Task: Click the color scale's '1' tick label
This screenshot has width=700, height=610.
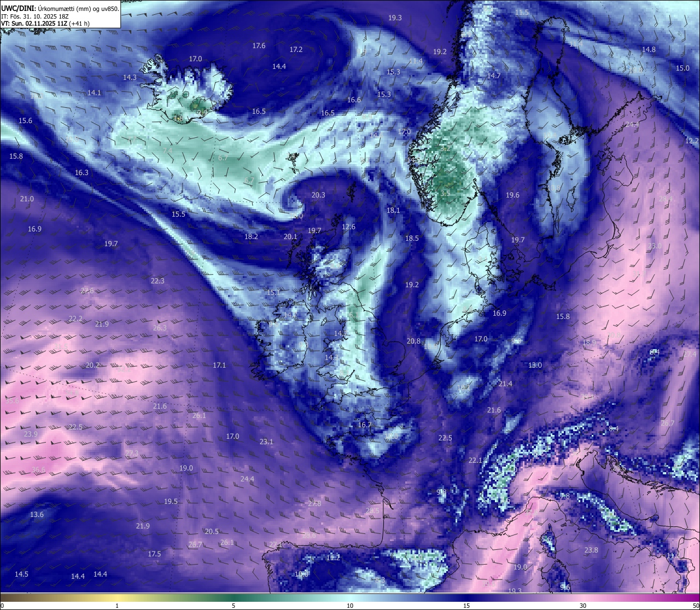Action: [117, 606]
